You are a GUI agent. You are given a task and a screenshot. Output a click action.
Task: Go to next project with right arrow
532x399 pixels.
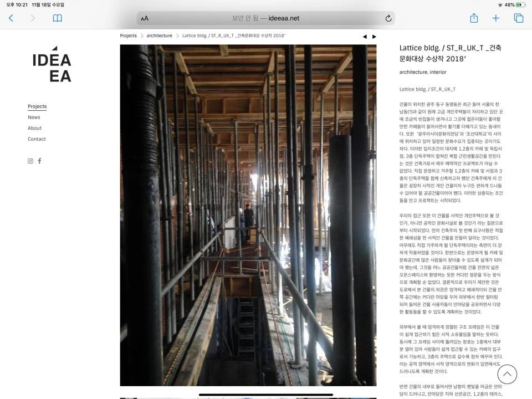[374, 37]
